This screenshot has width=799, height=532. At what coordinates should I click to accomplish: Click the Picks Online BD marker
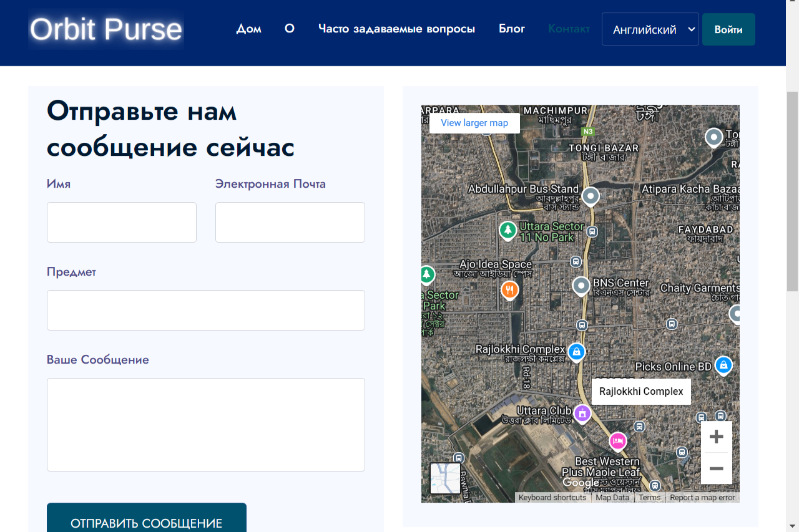coord(723,365)
